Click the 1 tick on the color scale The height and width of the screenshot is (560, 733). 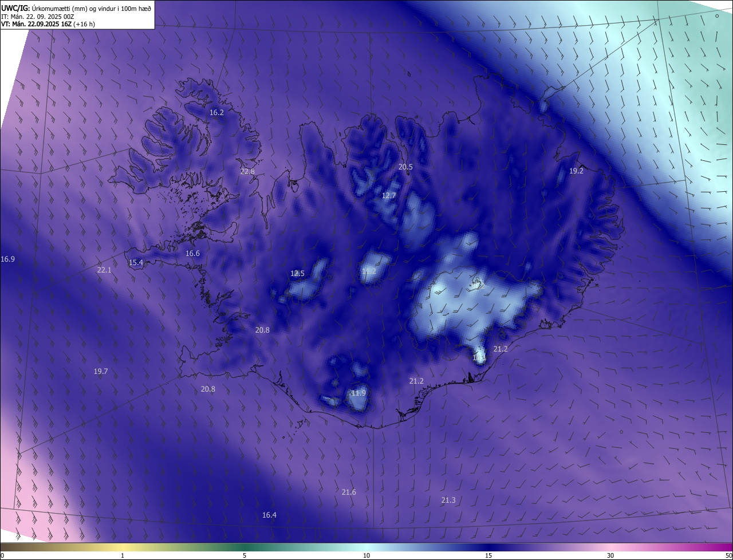tap(123, 555)
